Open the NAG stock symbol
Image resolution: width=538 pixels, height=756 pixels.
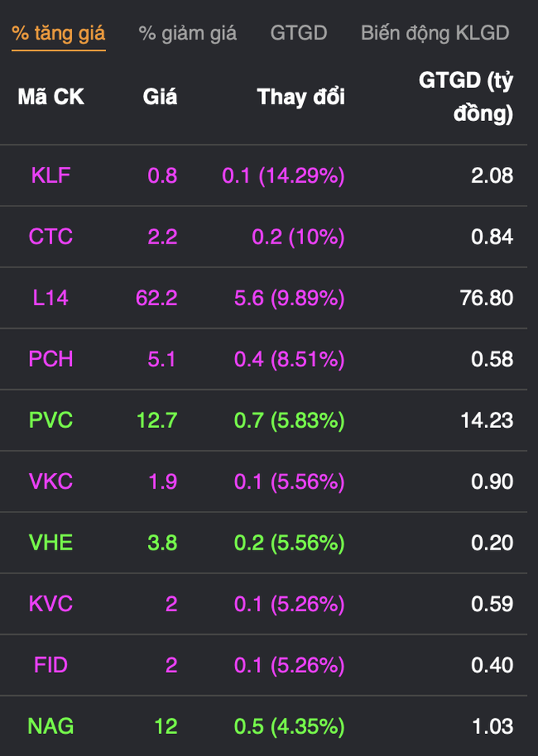[x=51, y=726]
